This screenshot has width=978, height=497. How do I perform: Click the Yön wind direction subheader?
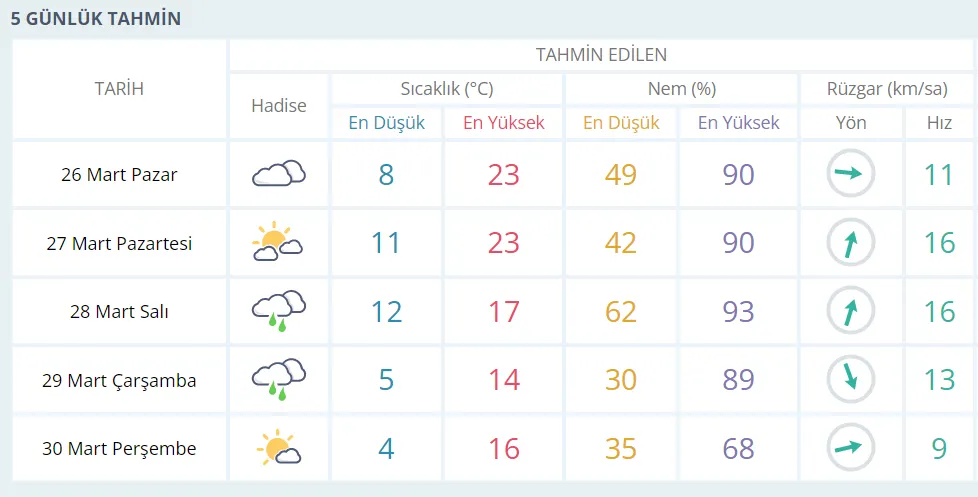pos(851,123)
